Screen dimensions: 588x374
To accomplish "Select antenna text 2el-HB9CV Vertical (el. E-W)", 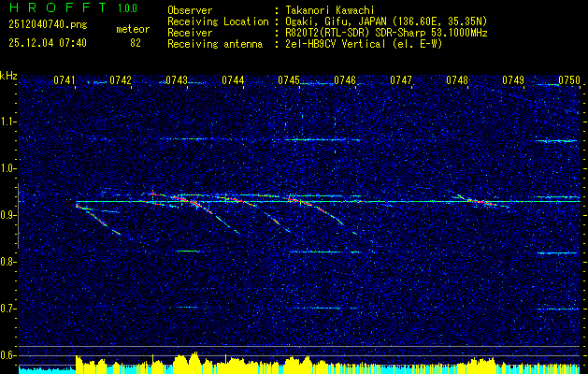I will (x=364, y=44).
